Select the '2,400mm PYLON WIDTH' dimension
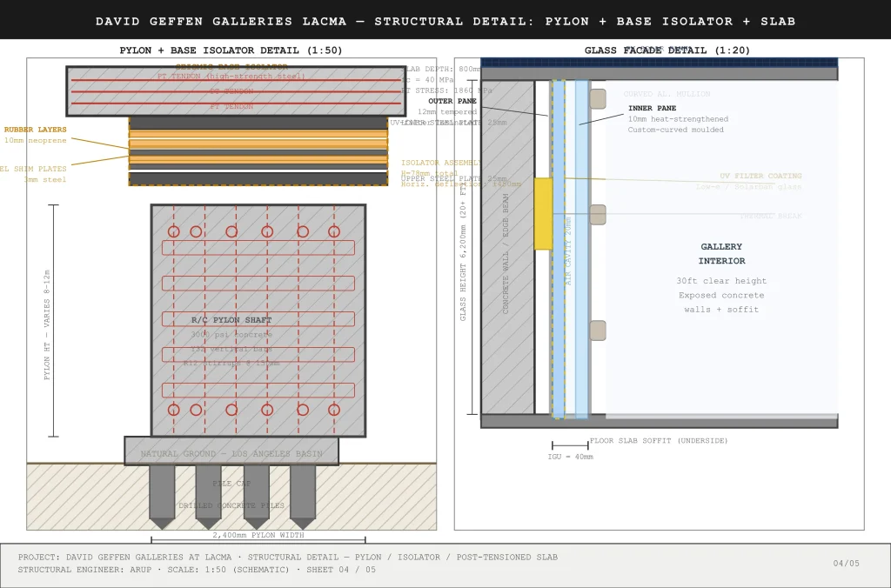This screenshot has width=891, height=588. 258,535
